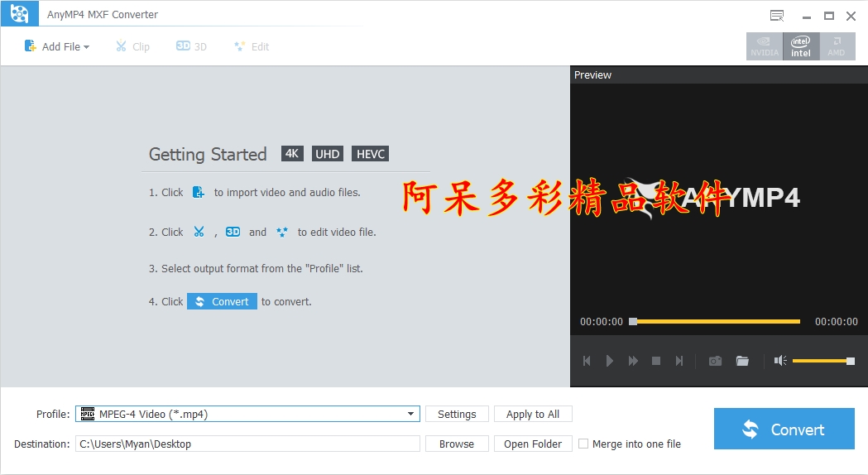Start conversion with the big Convert button
The width and height of the screenshot is (868, 475).
[x=784, y=429]
